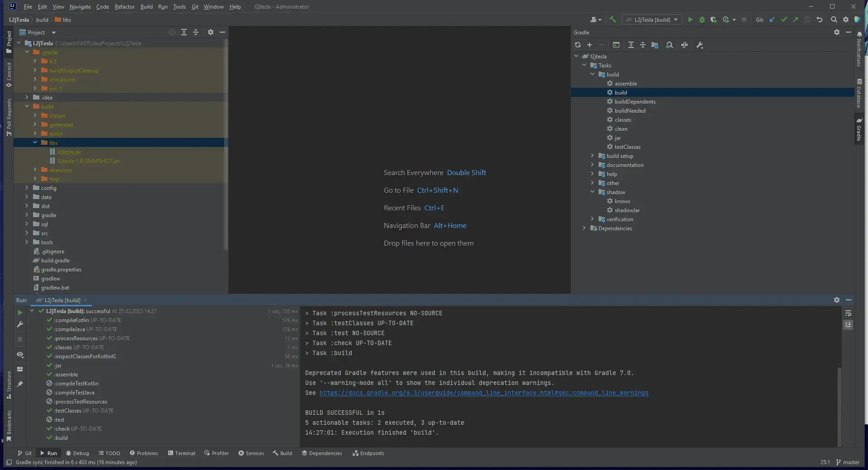Click the green hammer Build Project icon

[613, 19]
